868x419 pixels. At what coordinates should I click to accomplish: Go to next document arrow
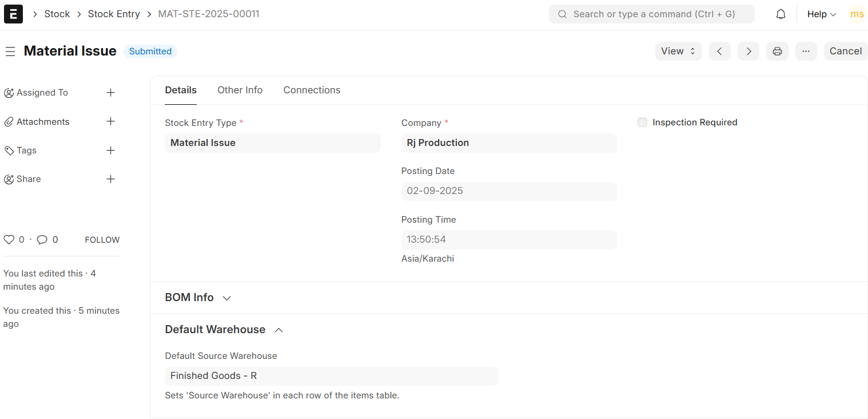pyautogui.click(x=748, y=52)
